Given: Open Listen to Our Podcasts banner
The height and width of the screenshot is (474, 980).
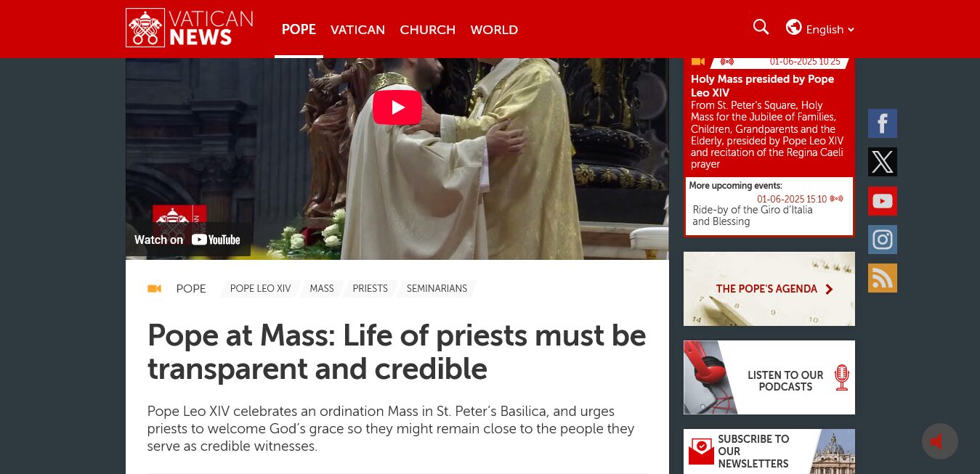Looking at the screenshot, I should point(769,377).
